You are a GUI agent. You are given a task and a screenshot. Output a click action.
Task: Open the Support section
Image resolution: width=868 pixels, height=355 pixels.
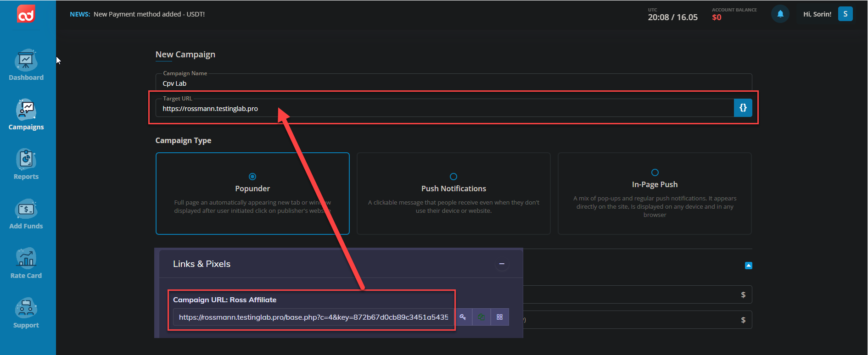(x=26, y=313)
